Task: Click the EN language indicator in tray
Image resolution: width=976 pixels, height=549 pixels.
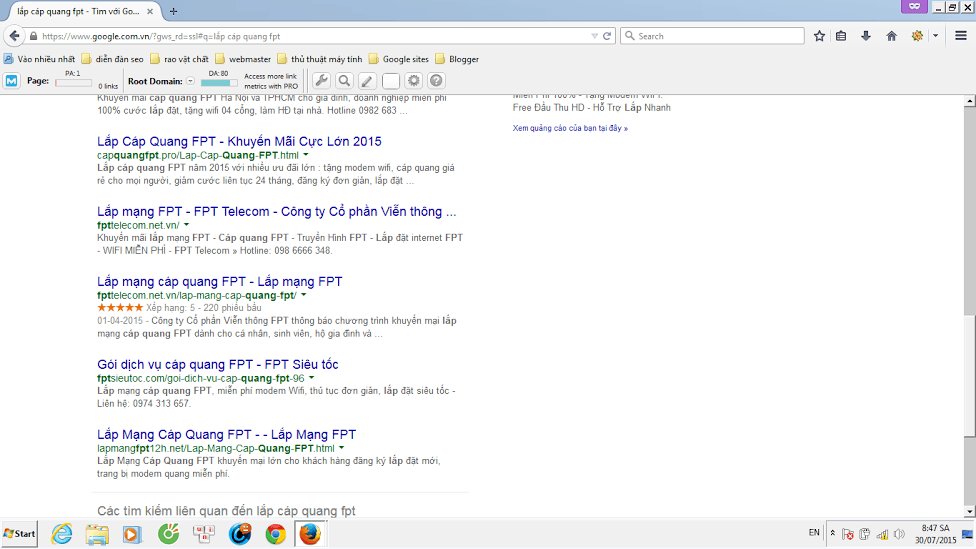Action: pos(814,533)
